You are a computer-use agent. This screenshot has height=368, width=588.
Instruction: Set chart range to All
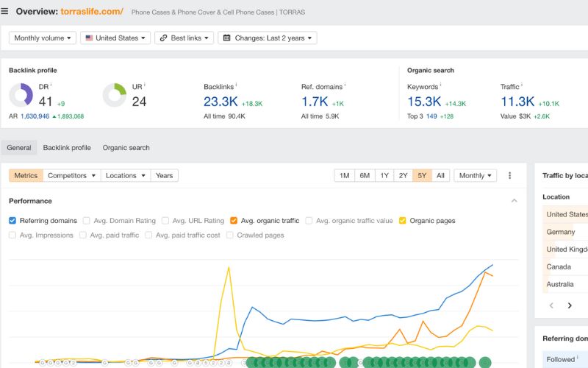[x=440, y=175]
